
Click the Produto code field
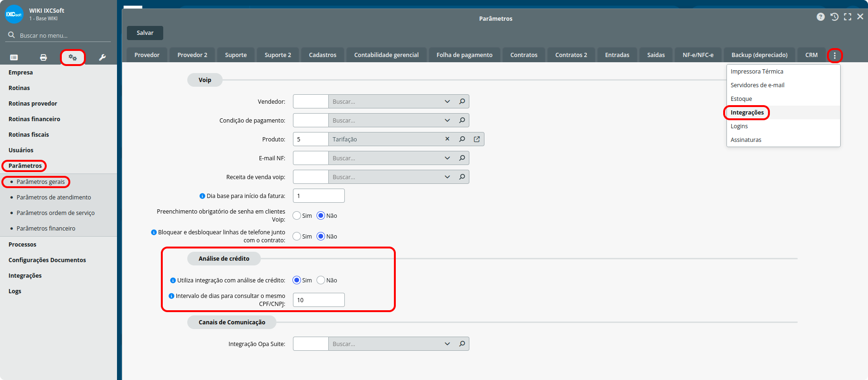[311, 139]
